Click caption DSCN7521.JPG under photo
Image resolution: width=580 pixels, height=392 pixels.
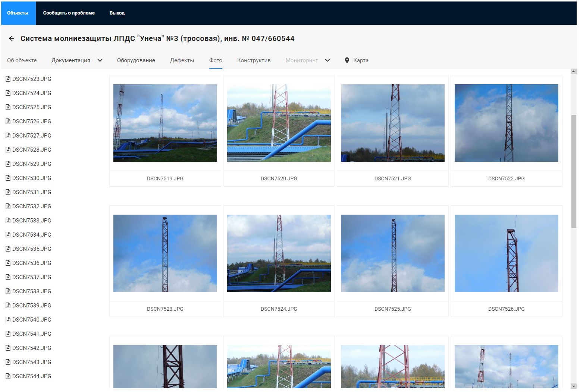click(x=393, y=178)
